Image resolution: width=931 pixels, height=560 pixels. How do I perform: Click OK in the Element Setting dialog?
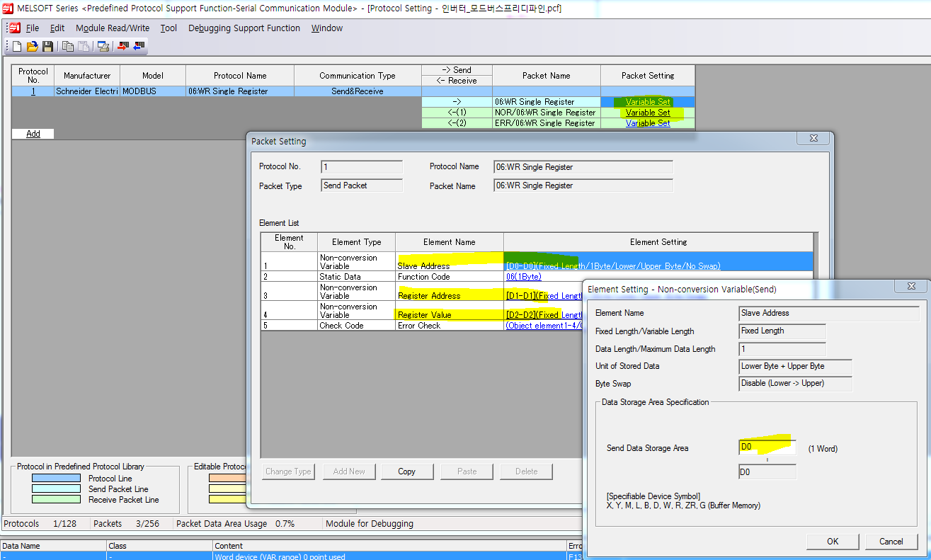click(833, 542)
